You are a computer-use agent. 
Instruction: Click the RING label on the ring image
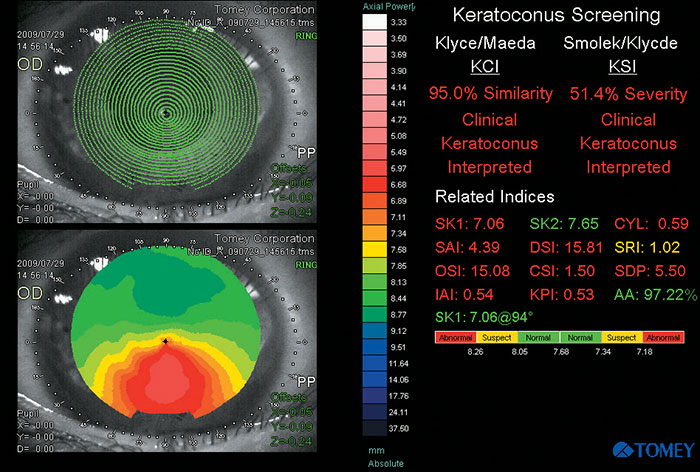click(x=306, y=36)
